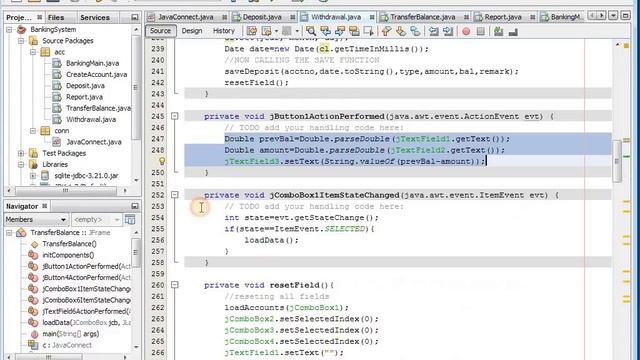
Task: Open the Members dropdown in Navigator
Action: pyautogui.click(x=36, y=220)
